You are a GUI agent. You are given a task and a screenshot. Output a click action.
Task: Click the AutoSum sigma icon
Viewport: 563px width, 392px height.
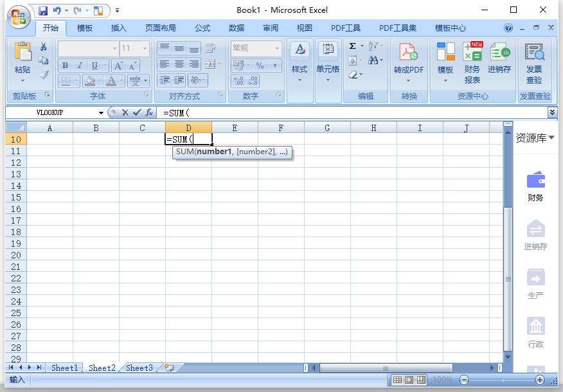(353, 46)
